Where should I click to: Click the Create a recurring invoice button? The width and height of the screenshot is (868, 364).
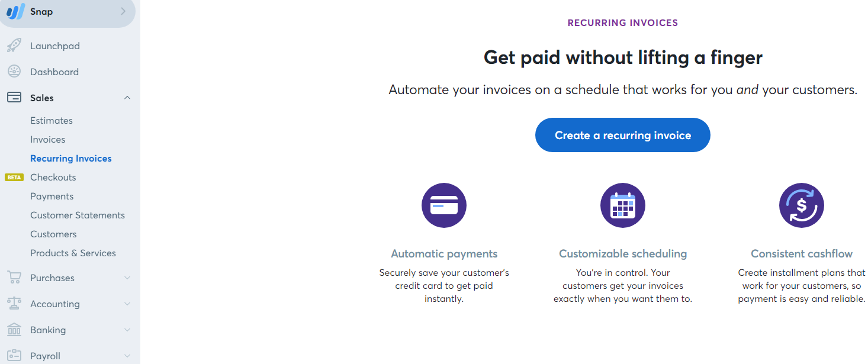[622, 135]
